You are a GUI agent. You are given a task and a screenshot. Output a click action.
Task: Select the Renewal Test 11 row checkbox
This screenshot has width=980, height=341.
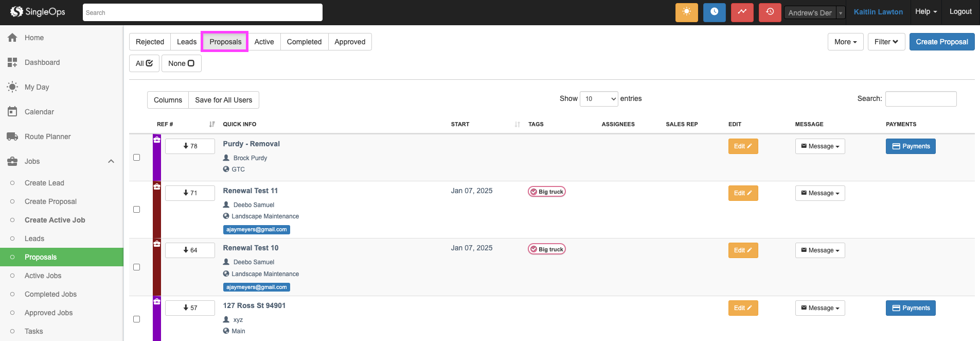pyautogui.click(x=137, y=210)
